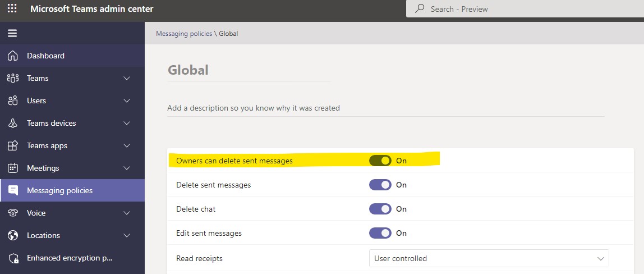Expand the Voice chevron
The width and height of the screenshot is (644, 274).
[127, 213]
